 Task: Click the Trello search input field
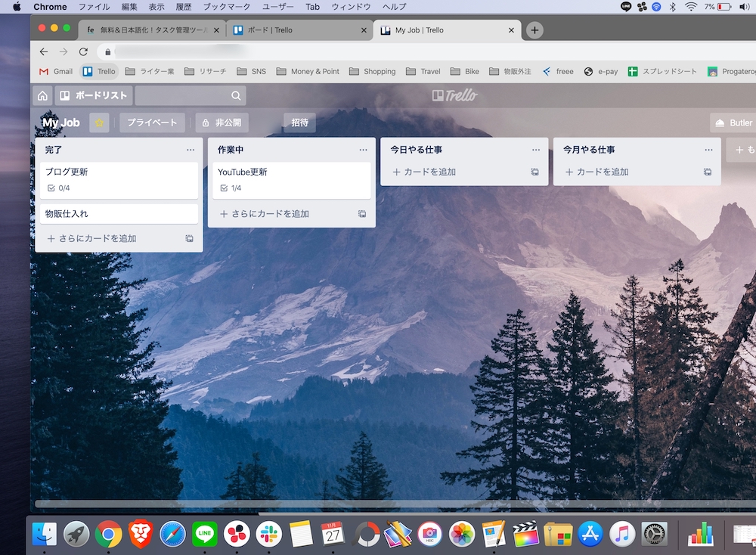pos(191,95)
